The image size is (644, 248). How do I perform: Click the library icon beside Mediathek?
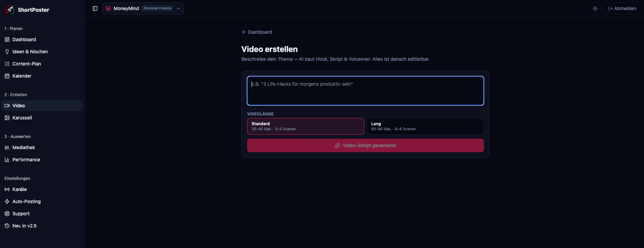click(7, 147)
